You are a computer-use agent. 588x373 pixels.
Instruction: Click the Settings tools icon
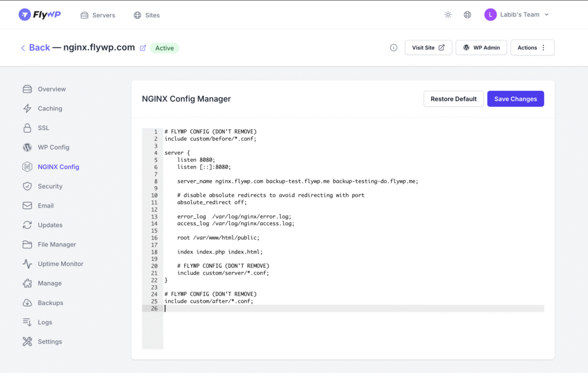point(27,341)
